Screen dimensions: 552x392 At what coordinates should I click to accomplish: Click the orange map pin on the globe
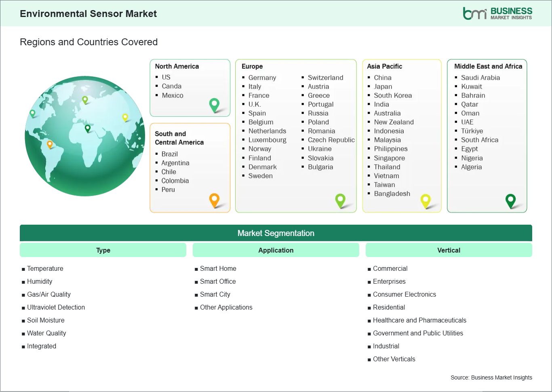click(50, 144)
